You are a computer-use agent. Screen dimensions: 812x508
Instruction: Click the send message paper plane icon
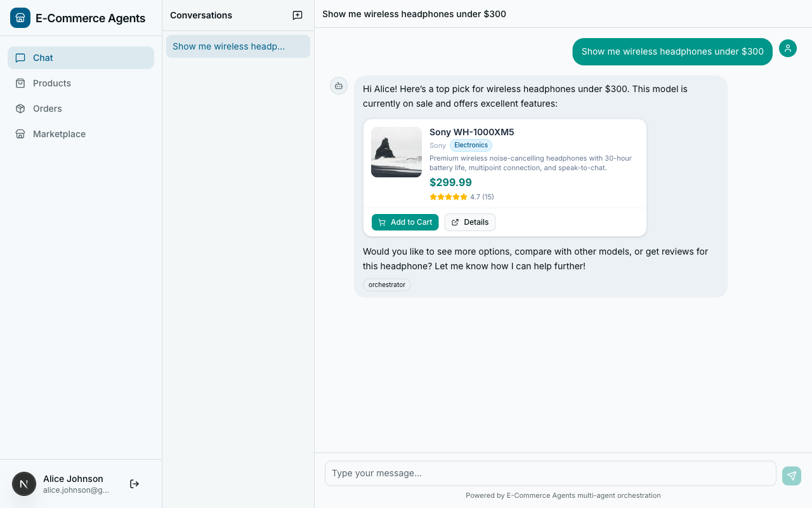pos(791,476)
